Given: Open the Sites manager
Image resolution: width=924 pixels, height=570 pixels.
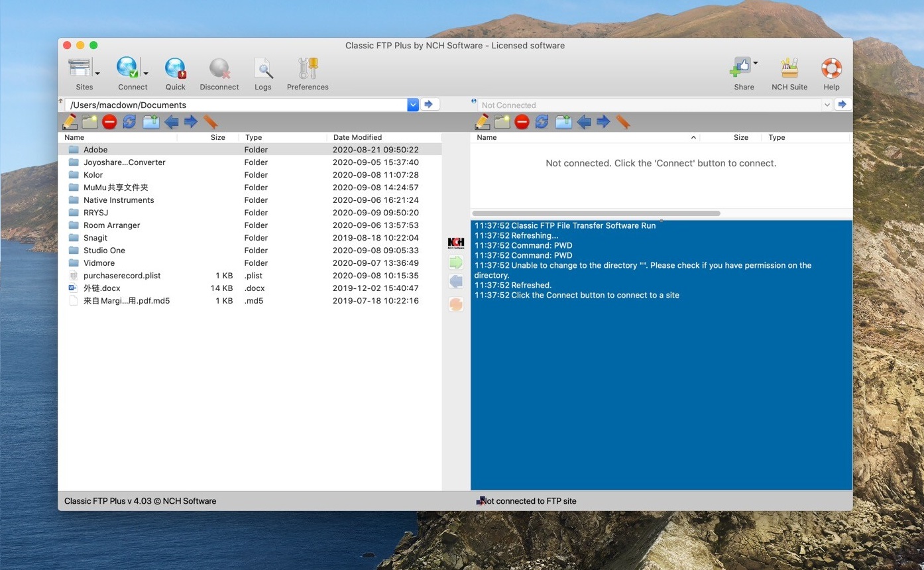Looking at the screenshot, I should (83, 69).
